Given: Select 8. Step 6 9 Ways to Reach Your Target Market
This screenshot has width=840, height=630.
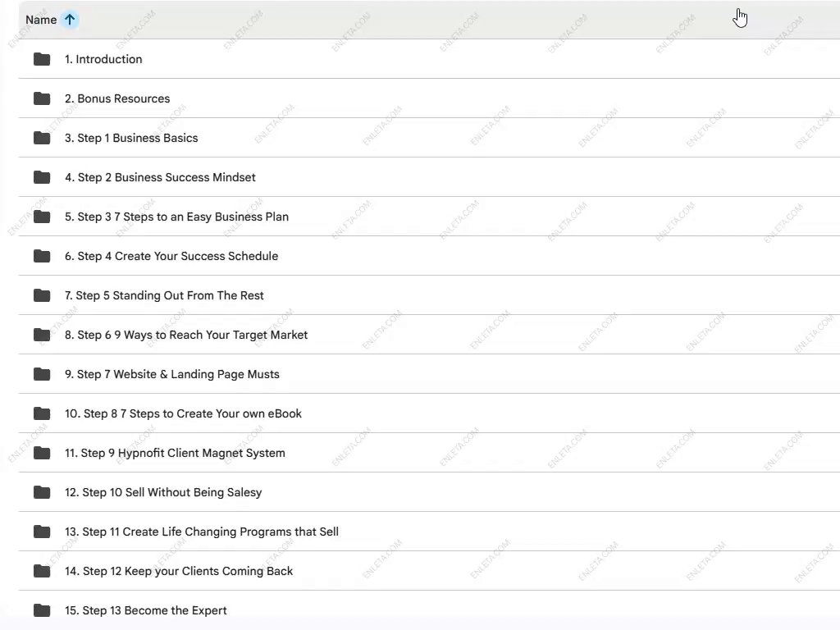Looking at the screenshot, I should pyautogui.click(x=186, y=335).
